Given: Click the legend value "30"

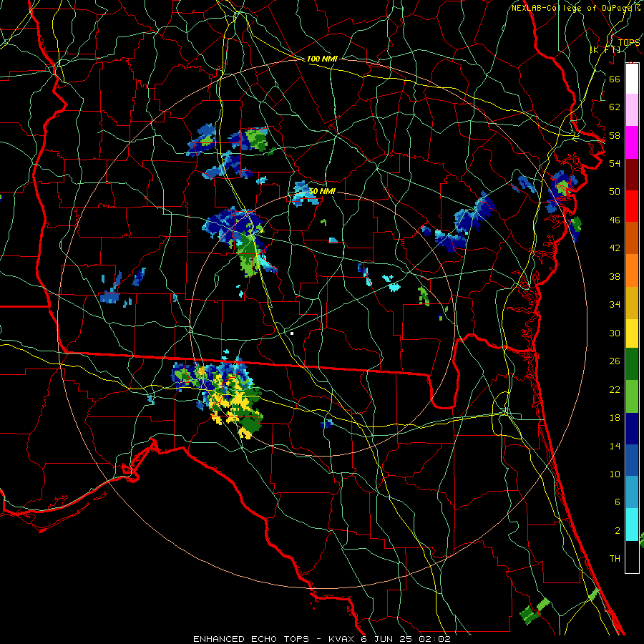Looking at the screenshot, I should [x=615, y=333].
